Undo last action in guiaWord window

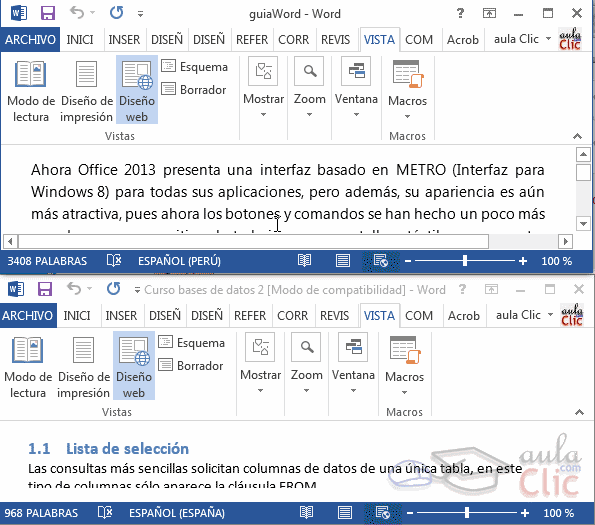(x=77, y=13)
